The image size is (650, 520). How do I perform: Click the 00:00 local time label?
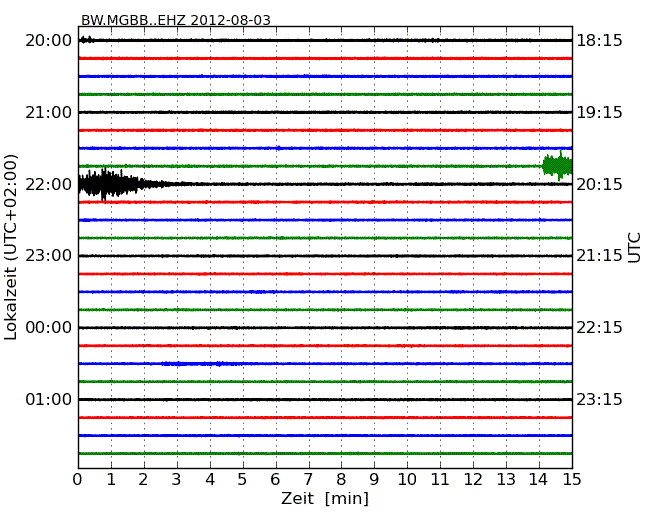[49, 328]
